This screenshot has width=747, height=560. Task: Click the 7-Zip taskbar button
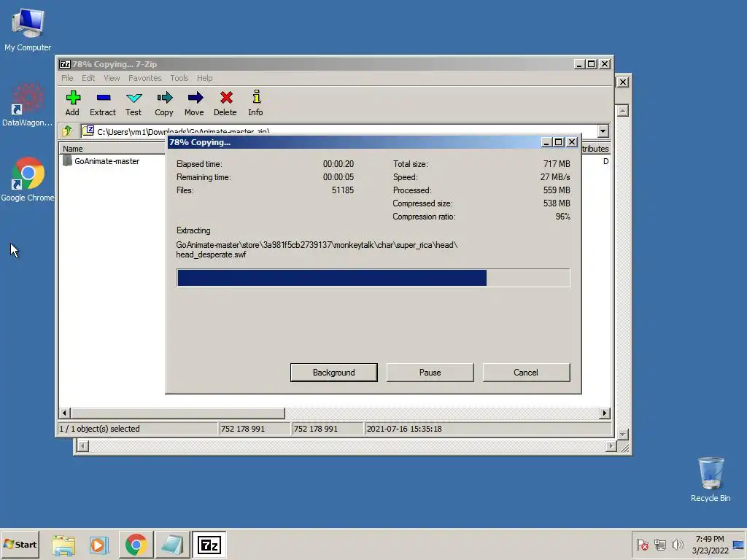pos(209,545)
